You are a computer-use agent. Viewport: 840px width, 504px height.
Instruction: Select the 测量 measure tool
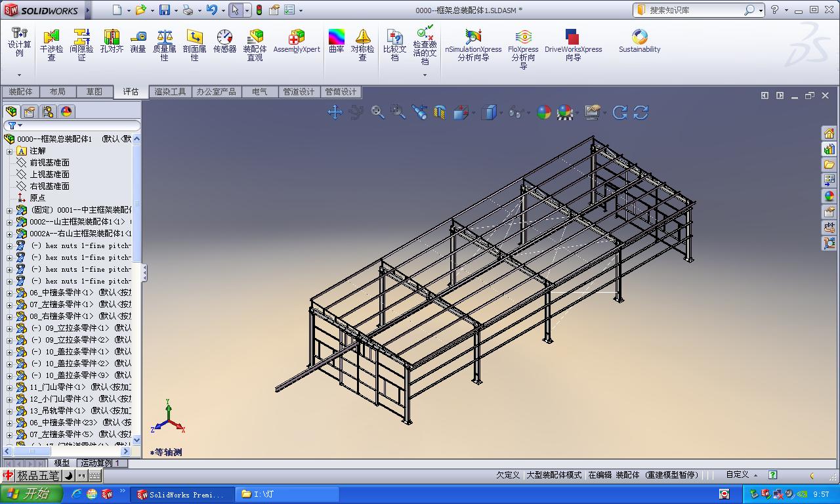[138, 41]
